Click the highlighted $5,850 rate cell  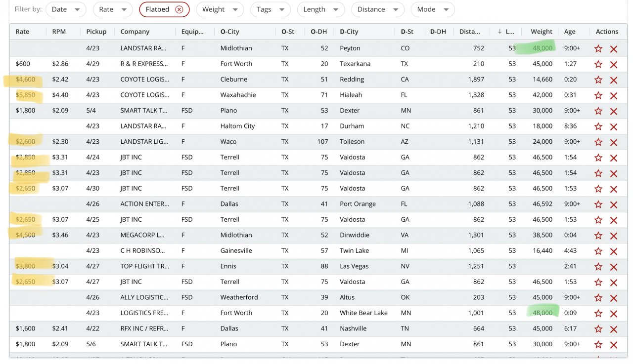tap(26, 95)
